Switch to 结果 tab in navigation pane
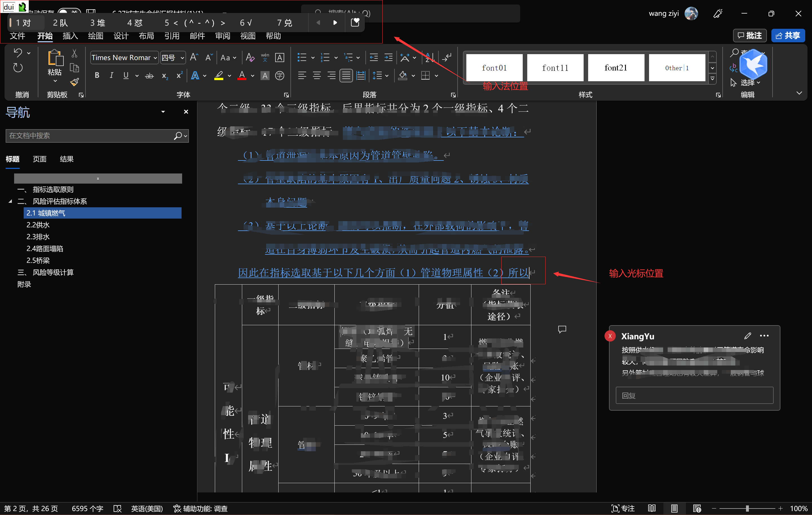The height and width of the screenshot is (515, 812). [x=67, y=159]
